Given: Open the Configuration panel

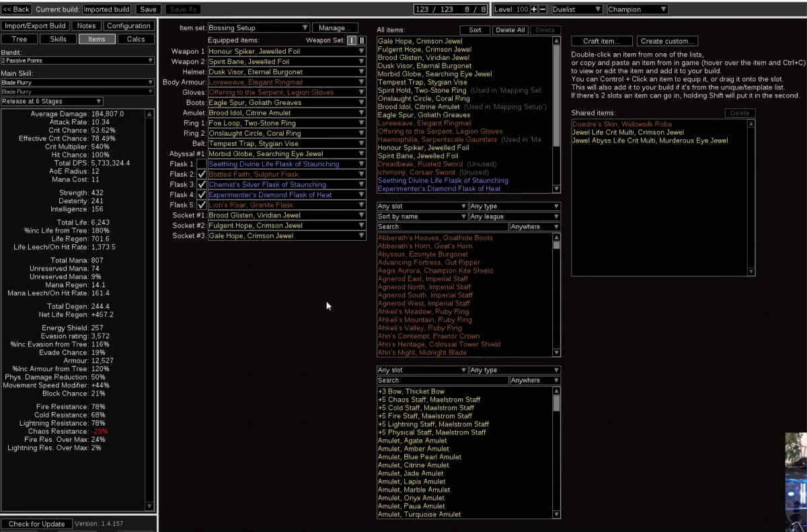Looking at the screenshot, I should tap(128, 26).
